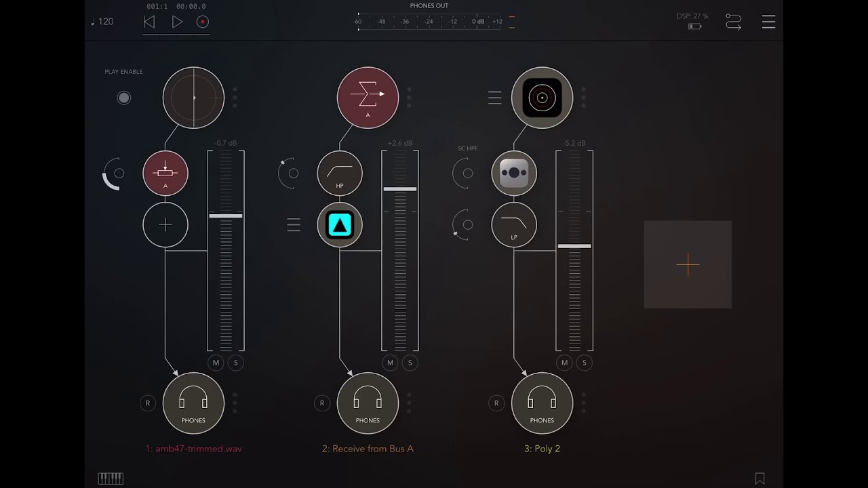Click the bar position 001:1 display
Image resolution: width=868 pixels, height=488 pixels.
157,6
